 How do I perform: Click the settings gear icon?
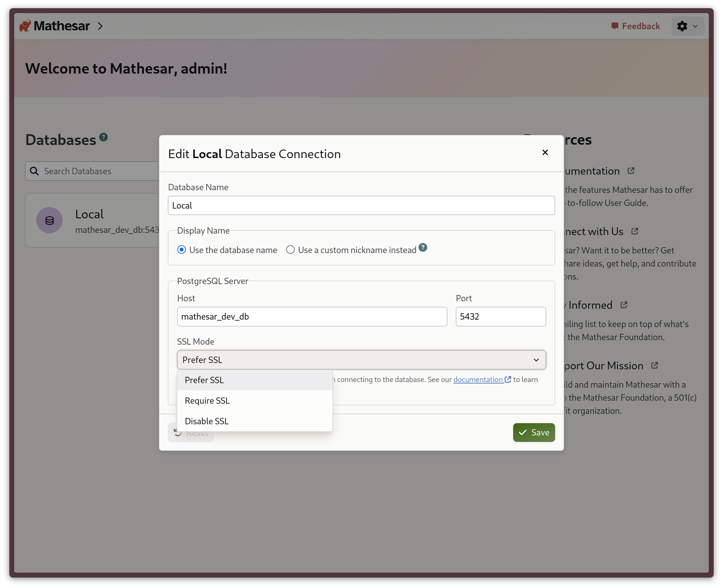tap(683, 26)
